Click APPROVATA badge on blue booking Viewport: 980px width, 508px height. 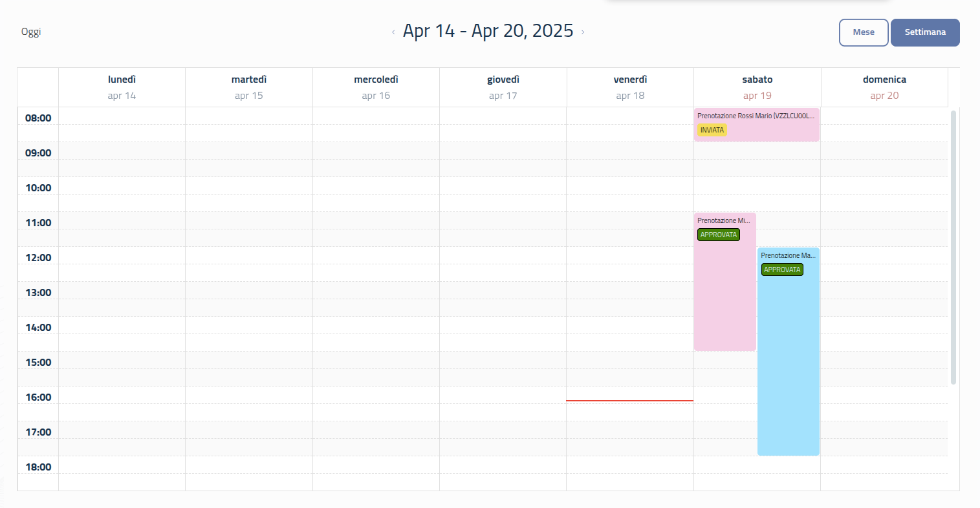pos(781,270)
